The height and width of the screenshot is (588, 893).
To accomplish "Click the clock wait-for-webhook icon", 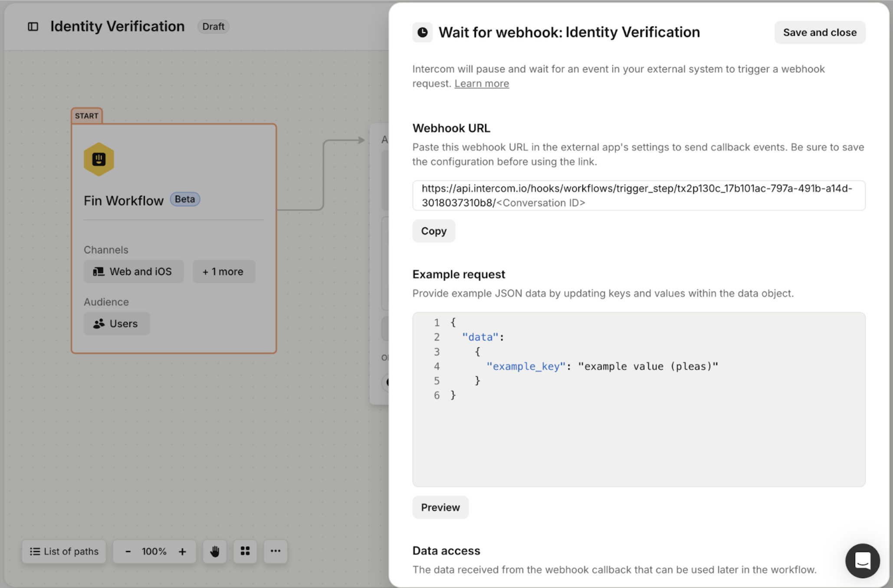I will tap(422, 33).
